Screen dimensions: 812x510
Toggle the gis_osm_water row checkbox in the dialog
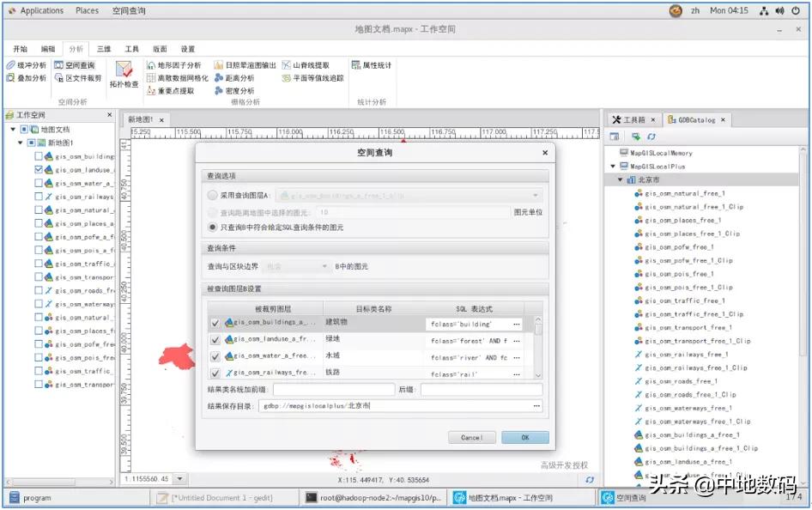[x=215, y=356]
